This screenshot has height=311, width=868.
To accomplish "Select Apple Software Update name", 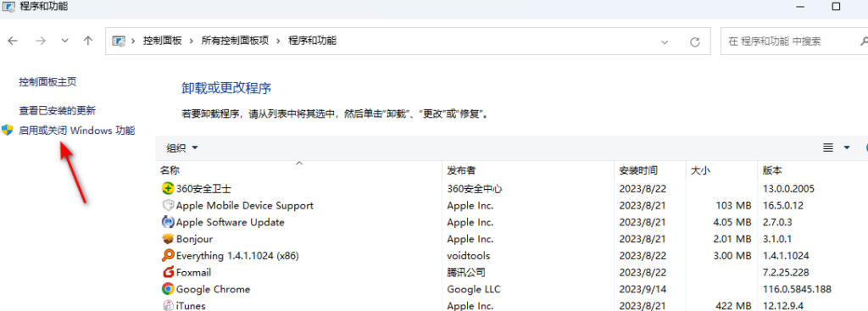I will tap(231, 223).
